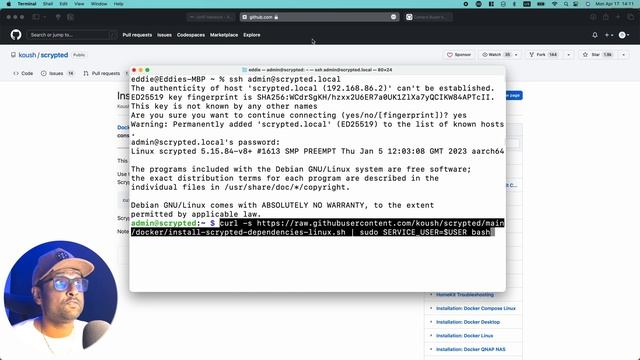Viewport: 640px width, 360px height.
Task: Open the Window menu in menu bar
Action: click(99, 4)
